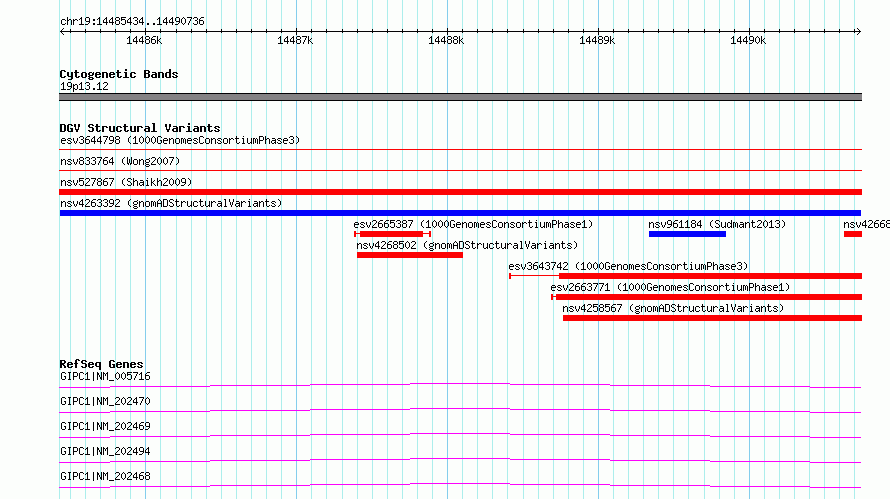Click the 19p13.12 band label

tap(84, 86)
